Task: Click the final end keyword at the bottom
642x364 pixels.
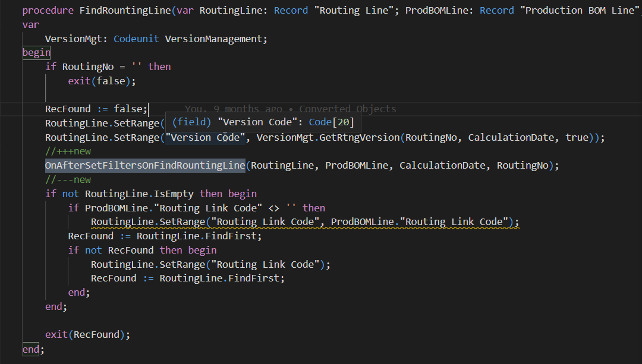Action: tap(29, 349)
